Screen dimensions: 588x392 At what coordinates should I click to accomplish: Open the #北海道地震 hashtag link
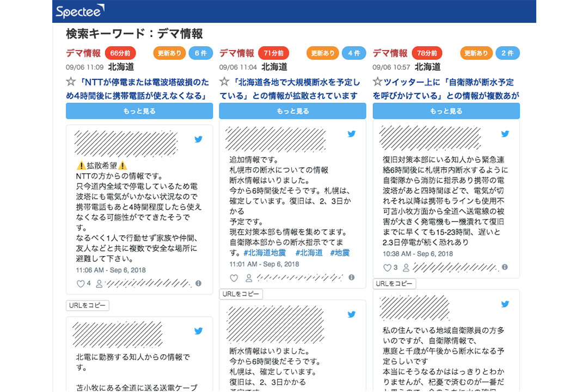(x=264, y=253)
